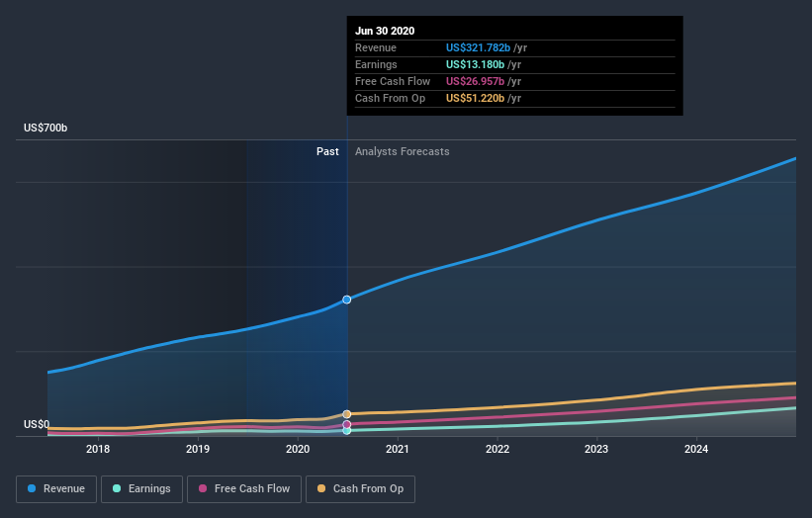Click the 2020 x-axis label
Viewport: 812px width, 518px height.
(298, 449)
